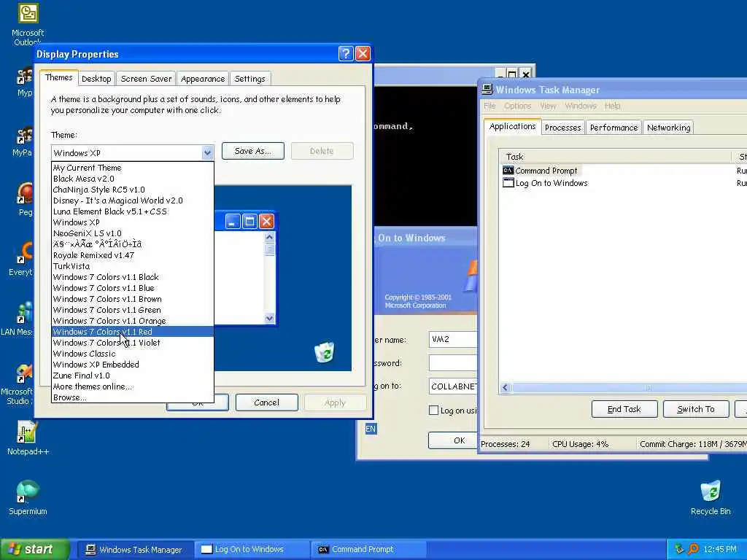Image resolution: width=747 pixels, height=560 pixels.
Task: Click the Task column header in Task Manager
Action: click(x=614, y=157)
